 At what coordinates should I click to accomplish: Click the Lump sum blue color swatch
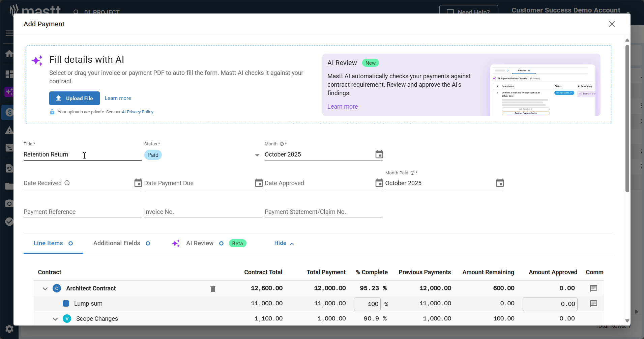point(66,304)
